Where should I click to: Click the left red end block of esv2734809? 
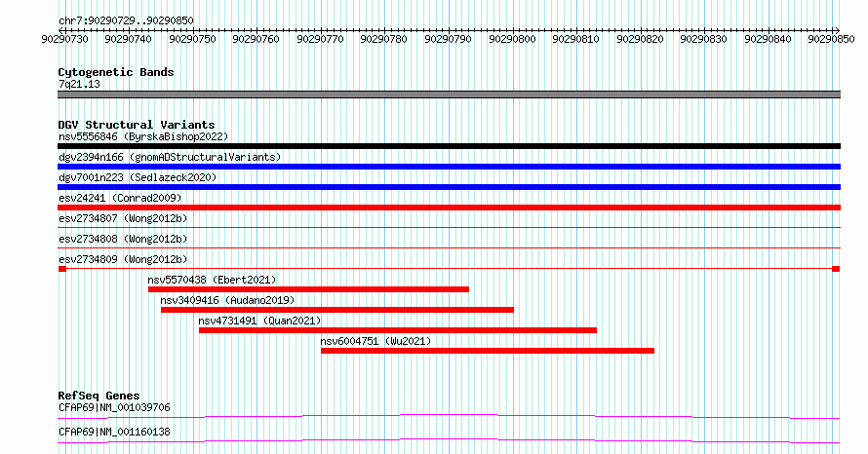(x=62, y=269)
